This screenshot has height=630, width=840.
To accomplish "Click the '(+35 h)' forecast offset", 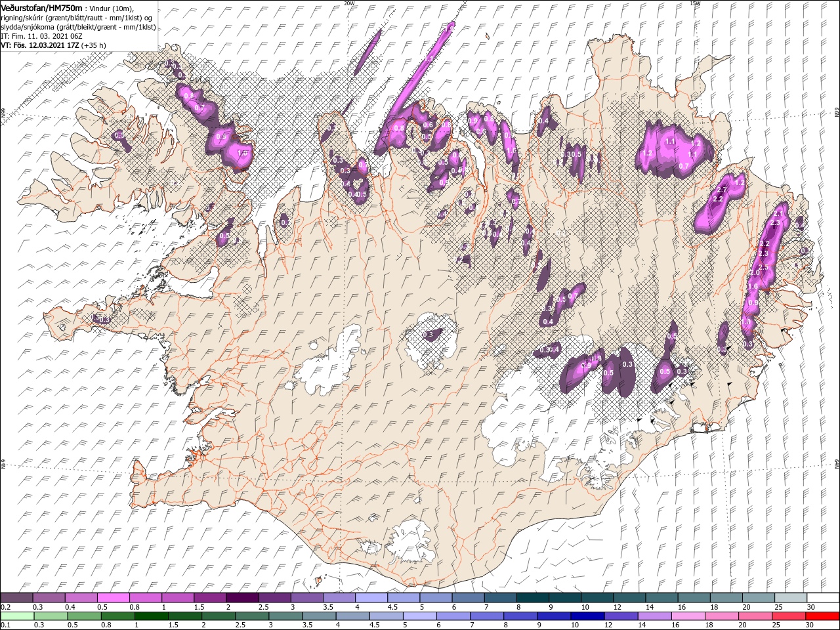I will point(94,45).
